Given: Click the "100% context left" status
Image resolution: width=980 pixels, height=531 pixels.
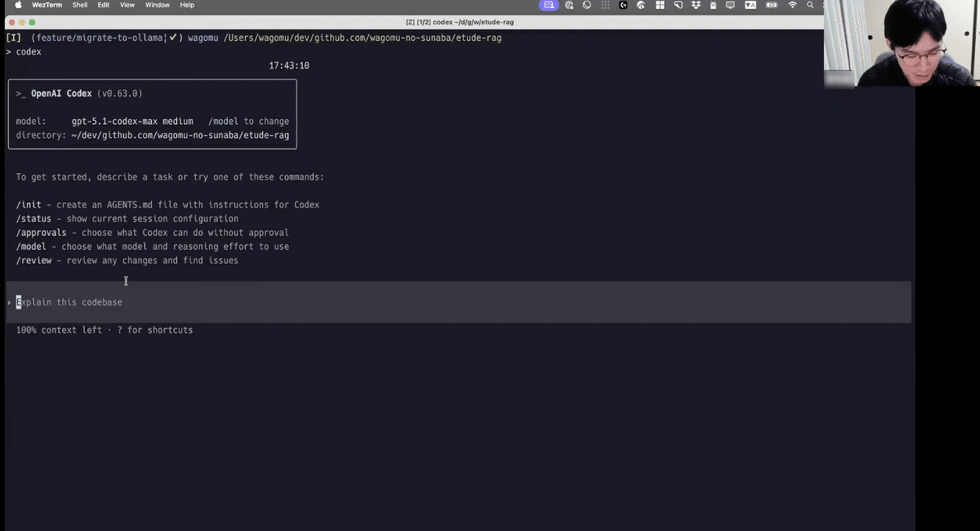Looking at the screenshot, I should 59,330.
